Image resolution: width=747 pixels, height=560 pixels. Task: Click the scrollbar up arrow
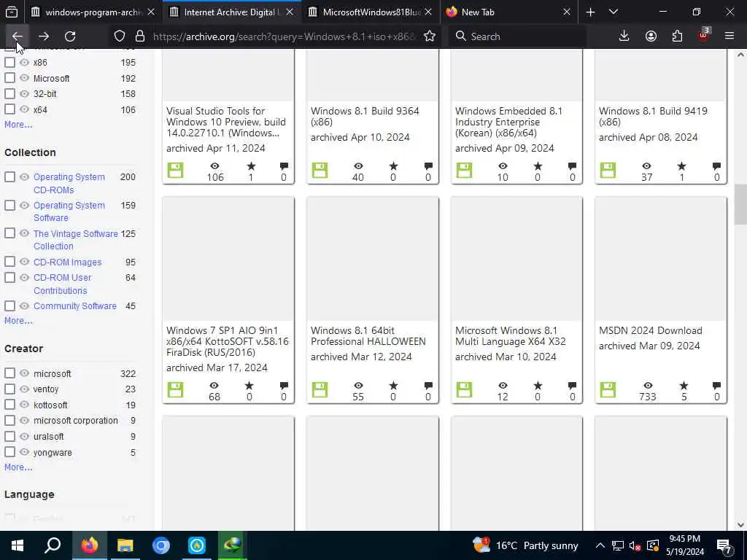740,55
